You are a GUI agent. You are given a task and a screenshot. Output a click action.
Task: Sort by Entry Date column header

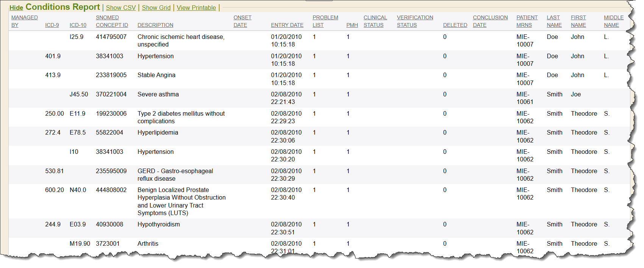[x=287, y=25]
